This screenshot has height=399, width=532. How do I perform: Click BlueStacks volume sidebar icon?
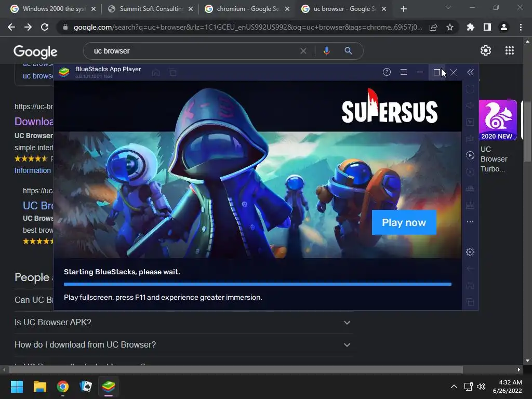pos(470,105)
